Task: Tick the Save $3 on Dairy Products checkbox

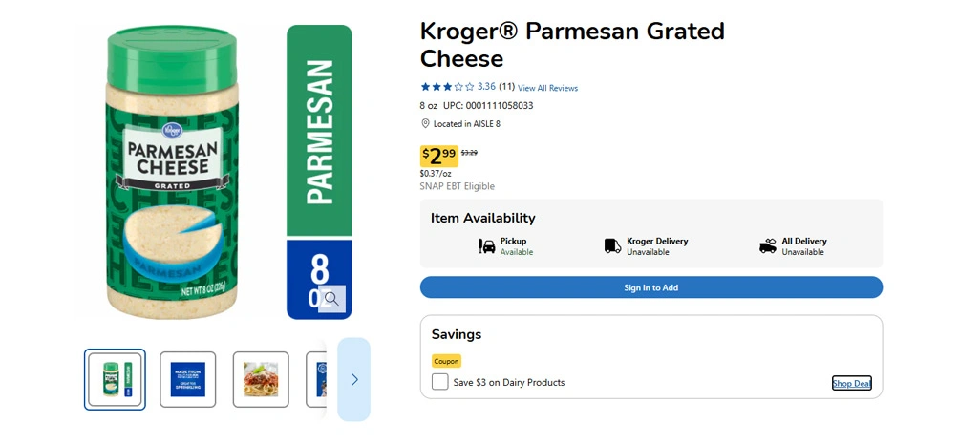Action: tap(439, 382)
